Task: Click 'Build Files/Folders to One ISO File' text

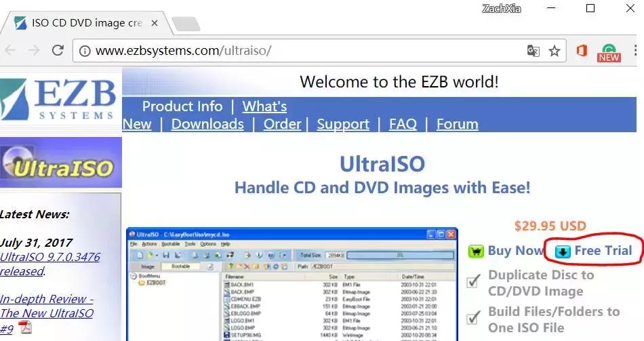Action: point(554,319)
